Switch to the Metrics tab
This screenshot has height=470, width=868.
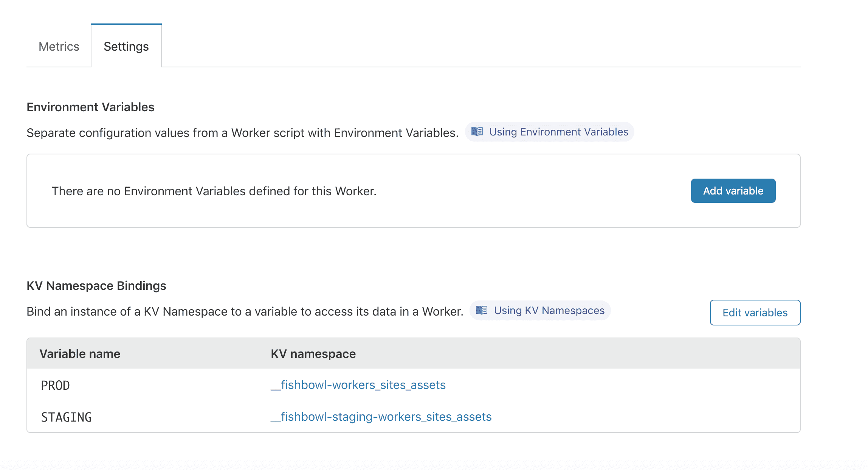coord(59,47)
